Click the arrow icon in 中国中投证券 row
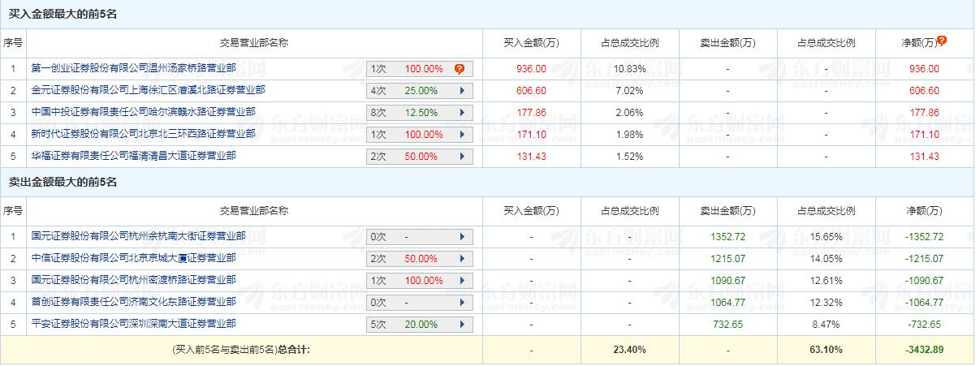This screenshot has height=366, width=980. [461, 113]
